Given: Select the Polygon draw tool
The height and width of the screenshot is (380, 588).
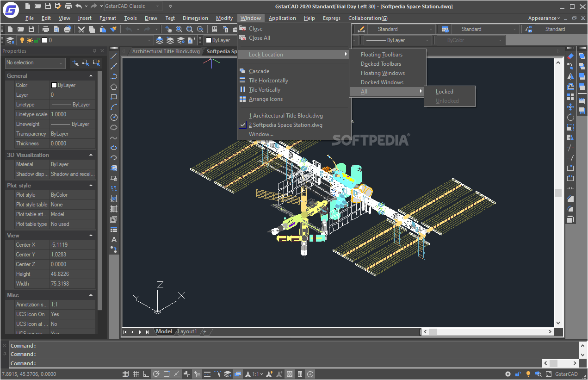Looking at the screenshot, I should (x=114, y=87).
